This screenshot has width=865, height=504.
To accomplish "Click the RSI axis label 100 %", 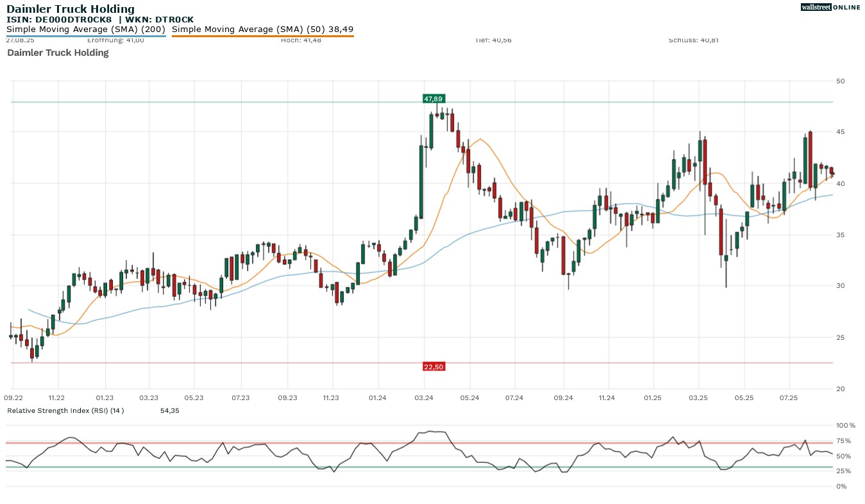I will coord(846,426).
